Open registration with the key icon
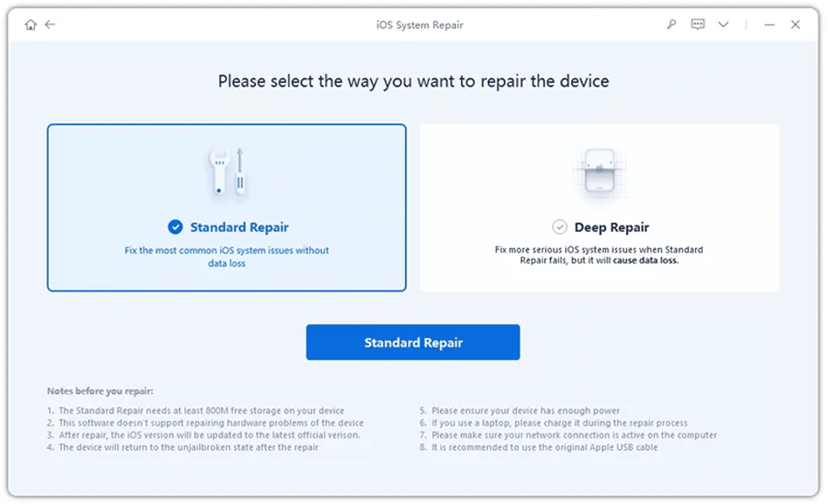This screenshot has height=504, width=828. 670,25
